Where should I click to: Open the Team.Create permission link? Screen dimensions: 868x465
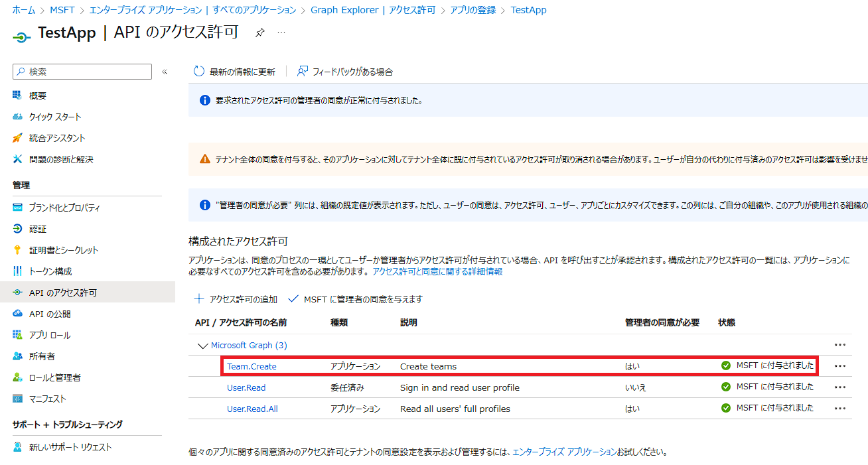(251, 365)
